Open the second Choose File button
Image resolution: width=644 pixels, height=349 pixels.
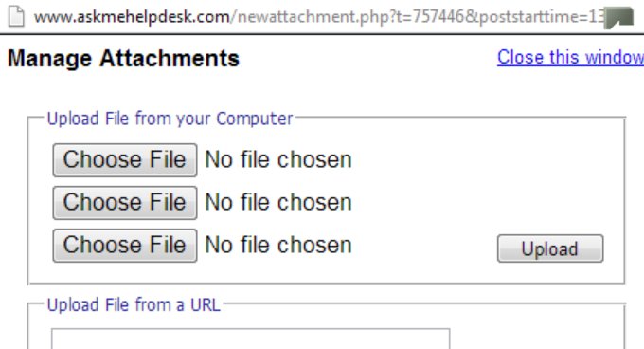tap(125, 203)
